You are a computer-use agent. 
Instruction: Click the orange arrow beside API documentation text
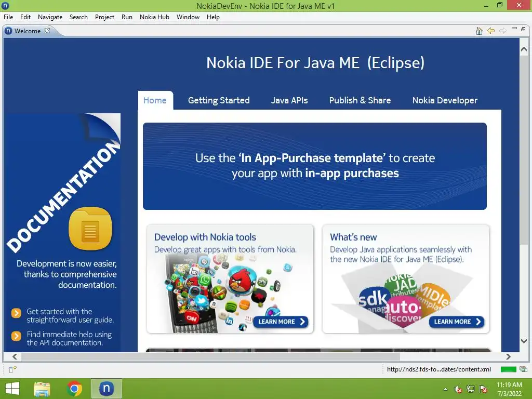tap(16, 336)
